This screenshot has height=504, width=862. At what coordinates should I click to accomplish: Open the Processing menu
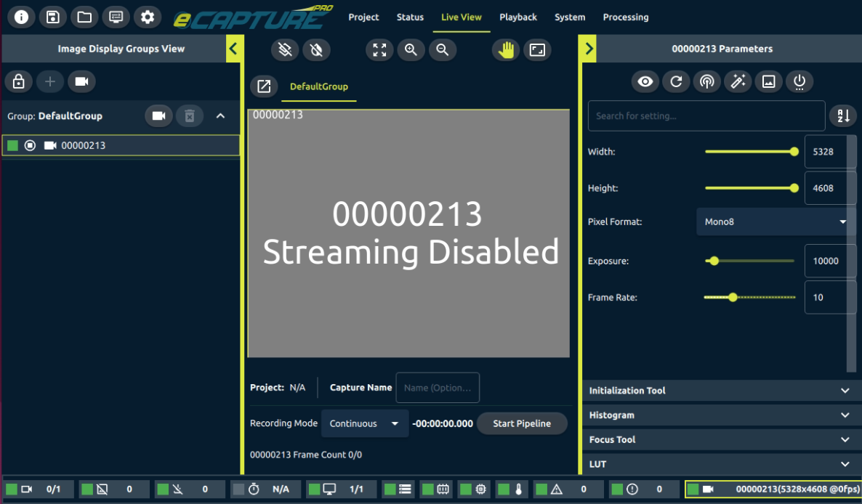(626, 17)
